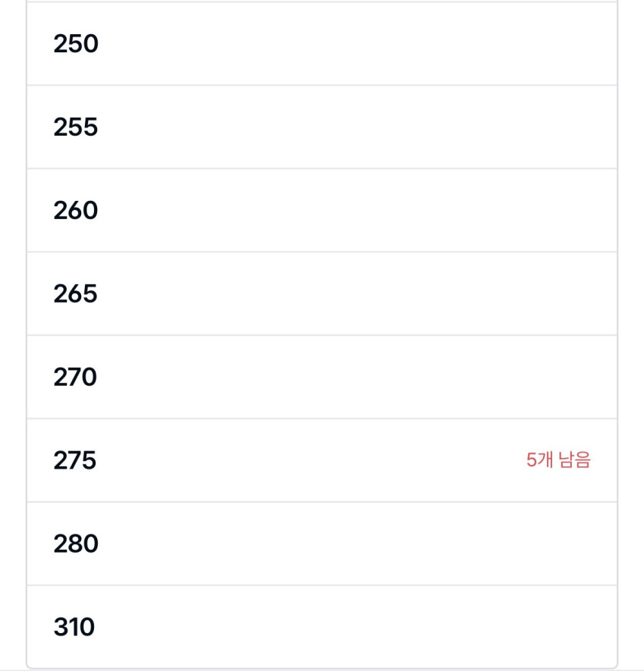Pick the size row just above 275
The width and height of the screenshot is (644, 671).
tap(322, 377)
